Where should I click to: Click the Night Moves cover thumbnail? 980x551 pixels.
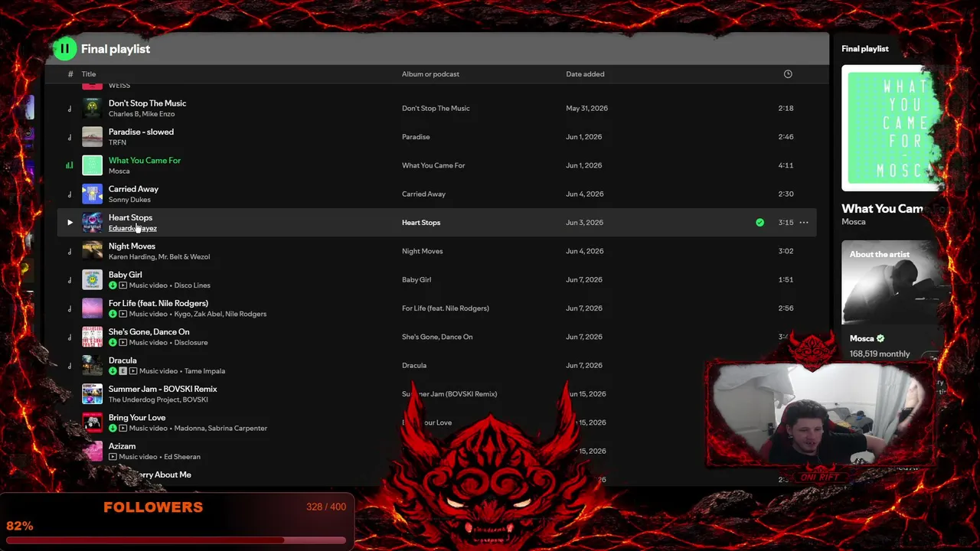point(92,251)
